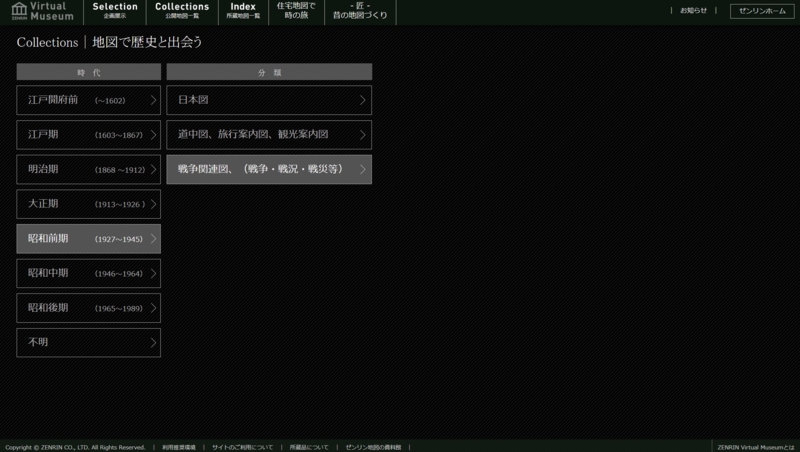Select 昭和中期 (1946~1964) era

[88, 273]
